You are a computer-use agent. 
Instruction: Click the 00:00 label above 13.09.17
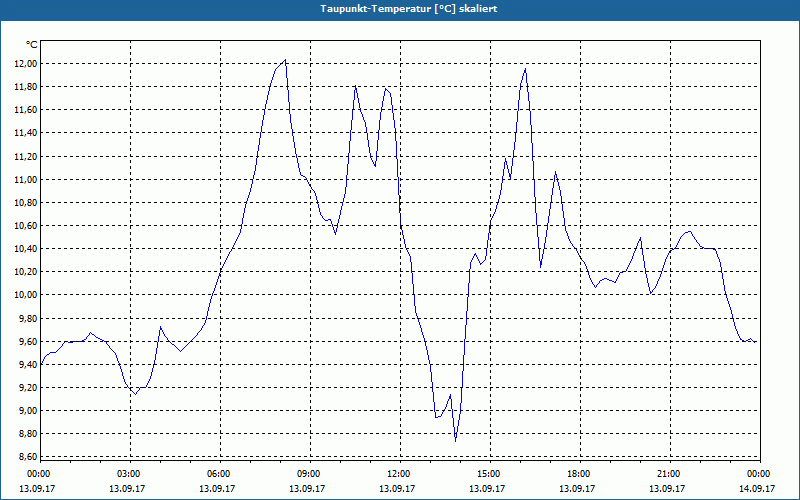(x=37, y=474)
